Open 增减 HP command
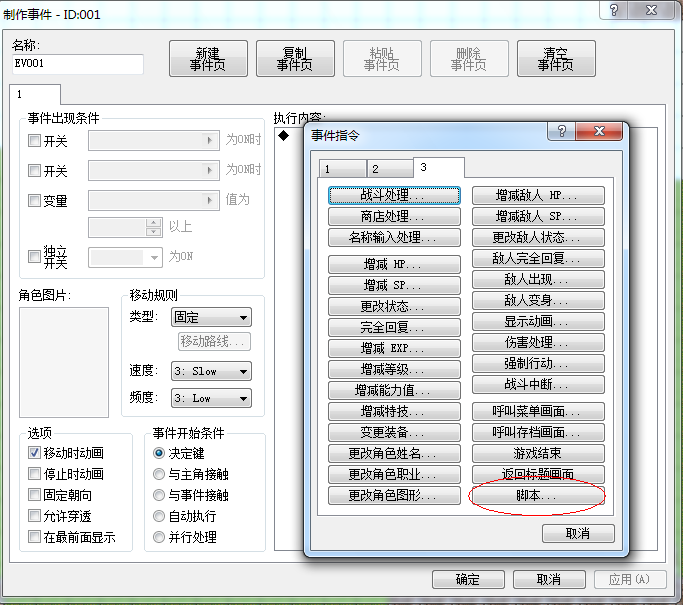The width and height of the screenshot is (683, 605). [x=394, y=264]
